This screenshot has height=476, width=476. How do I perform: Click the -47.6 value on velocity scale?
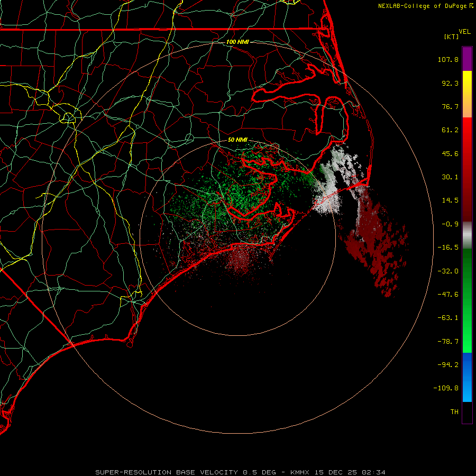tap(448, 295)
